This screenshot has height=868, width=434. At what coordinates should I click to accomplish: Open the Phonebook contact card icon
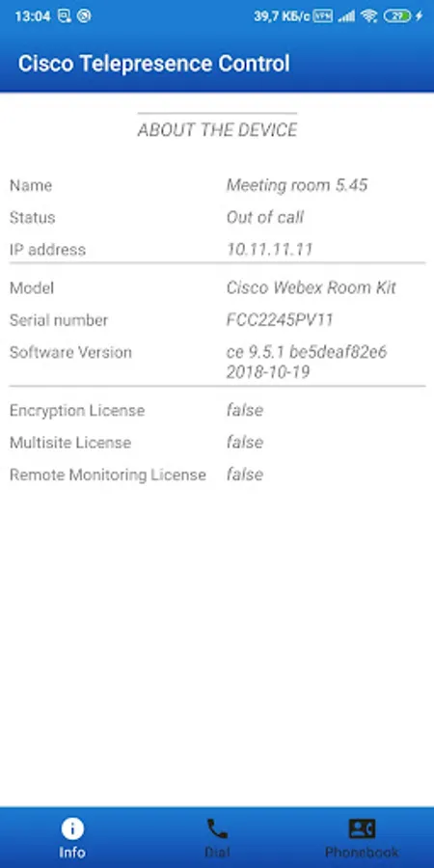[x=362, y=828]
